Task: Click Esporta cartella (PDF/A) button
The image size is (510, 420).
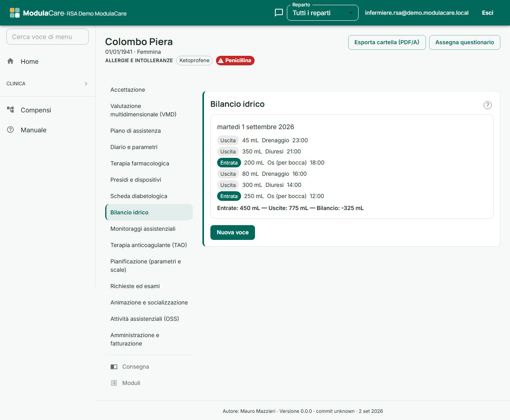Action: (x=387, y=42)
